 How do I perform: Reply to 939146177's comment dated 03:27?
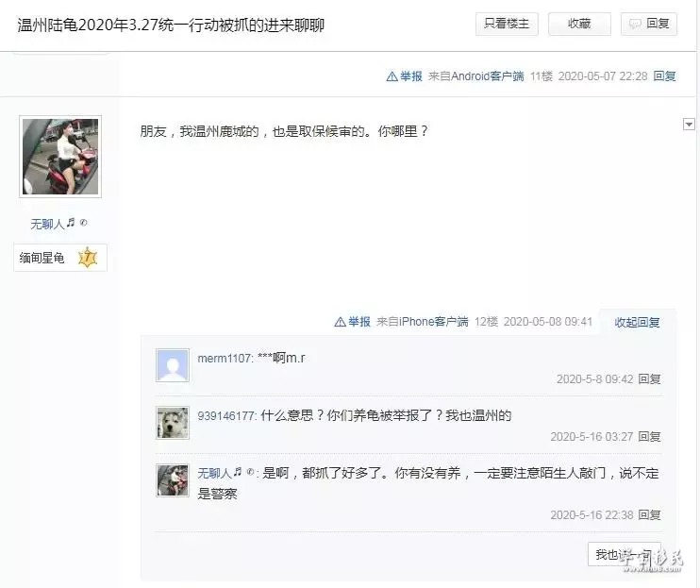tap(649, 437)
